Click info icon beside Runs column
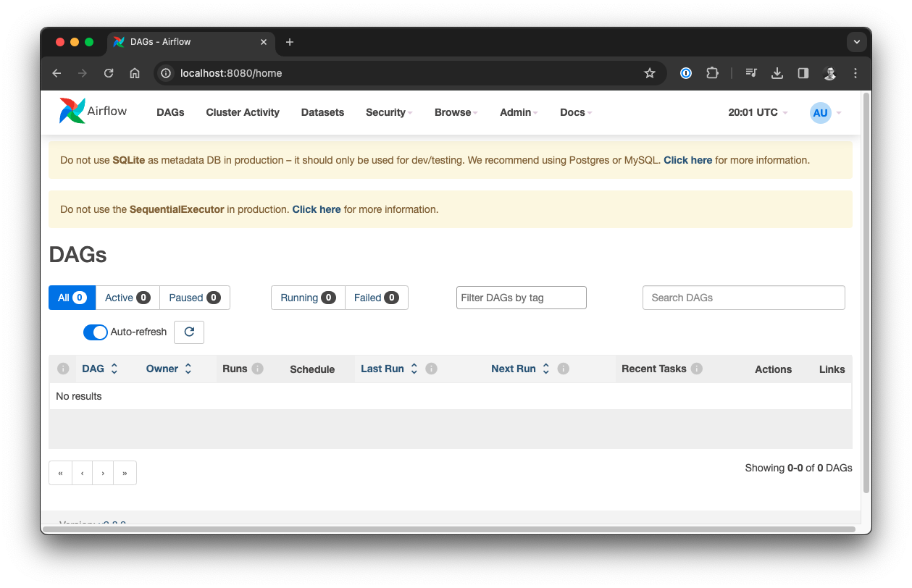This screenshot has width=912, height=588. (257, 369)
